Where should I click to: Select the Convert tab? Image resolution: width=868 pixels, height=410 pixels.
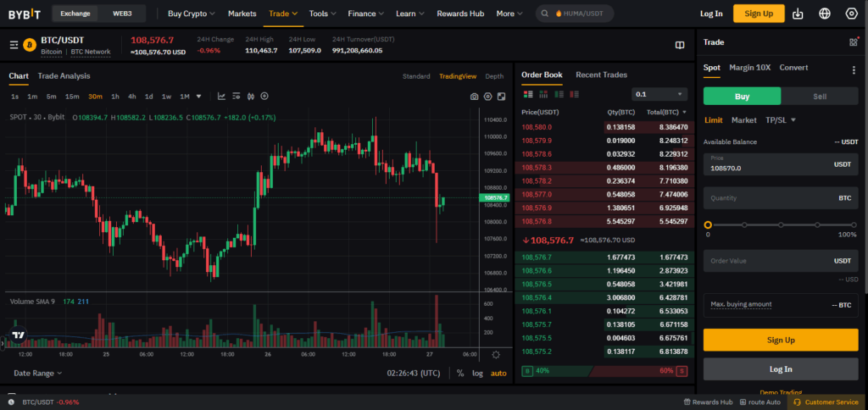pos(793,68)
